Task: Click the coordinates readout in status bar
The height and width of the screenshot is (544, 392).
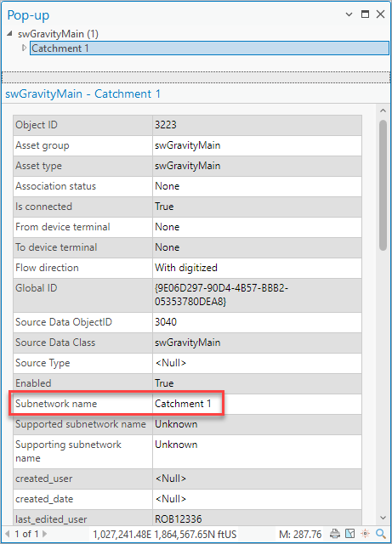Action: [165, 534]
